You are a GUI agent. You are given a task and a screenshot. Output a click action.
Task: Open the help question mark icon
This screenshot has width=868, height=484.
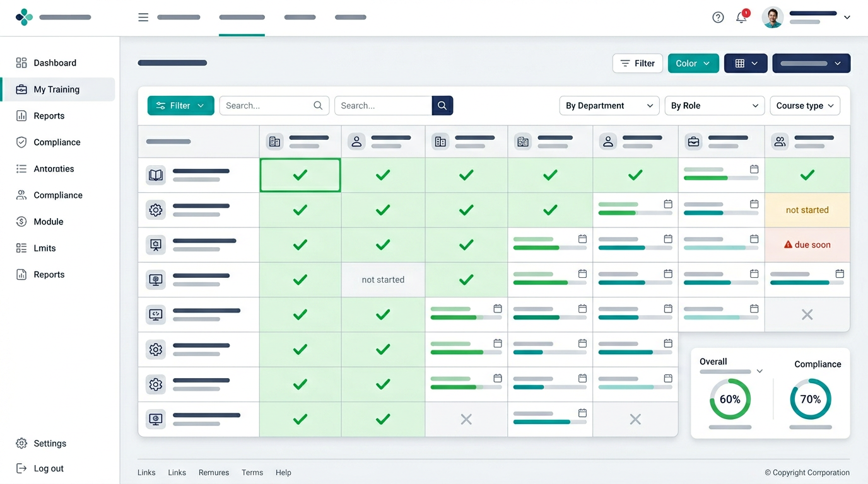click(718, 18)
